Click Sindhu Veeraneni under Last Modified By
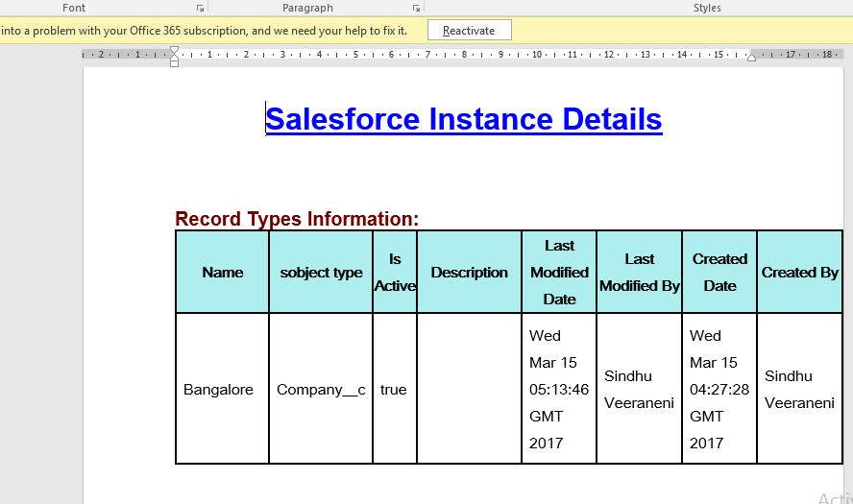 (639, 389)
